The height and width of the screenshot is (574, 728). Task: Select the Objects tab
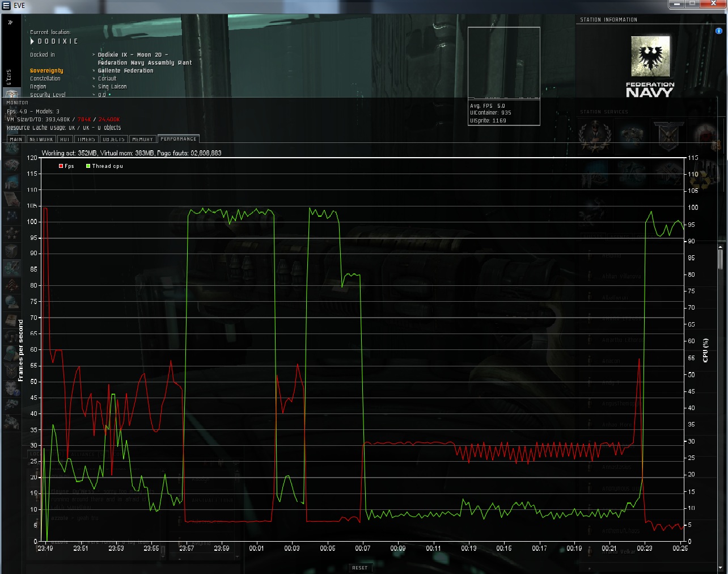tap(113, 139)
